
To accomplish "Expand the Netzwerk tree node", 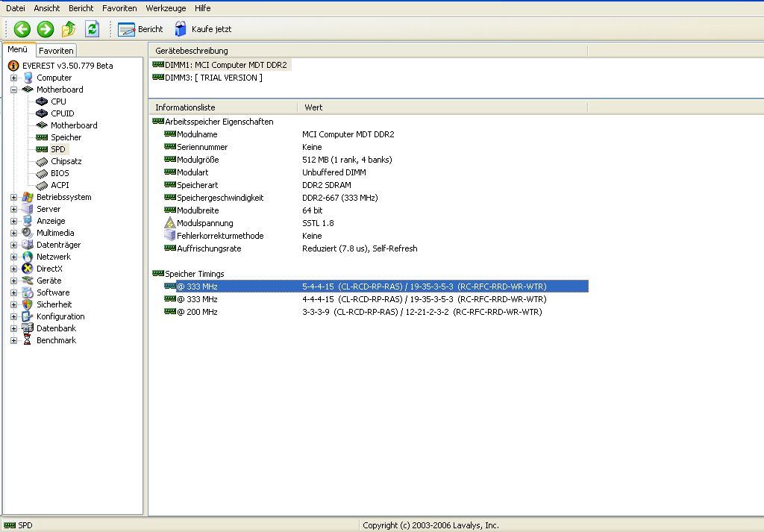I will pos(13,257).
